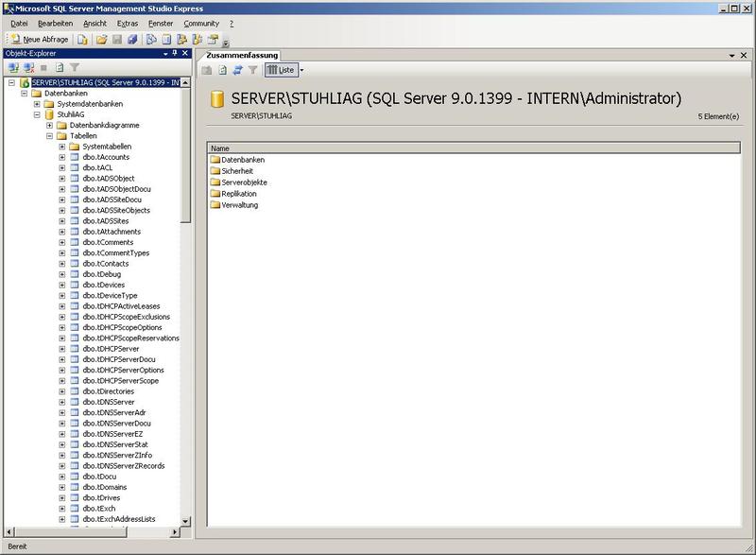Expand the dbo.tContacts table node
The width and height of the screenshot is (756, 555).
(61, 264)
